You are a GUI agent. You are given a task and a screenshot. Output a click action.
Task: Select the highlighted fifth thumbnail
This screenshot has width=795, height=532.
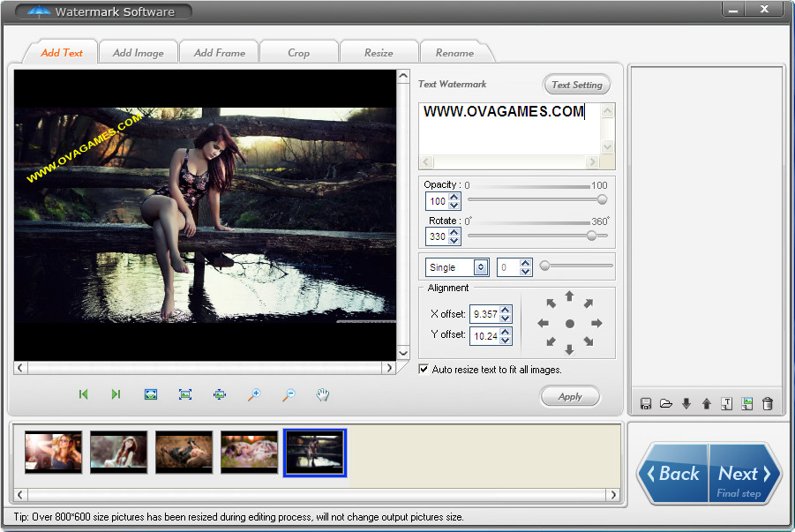click(315, 453)
